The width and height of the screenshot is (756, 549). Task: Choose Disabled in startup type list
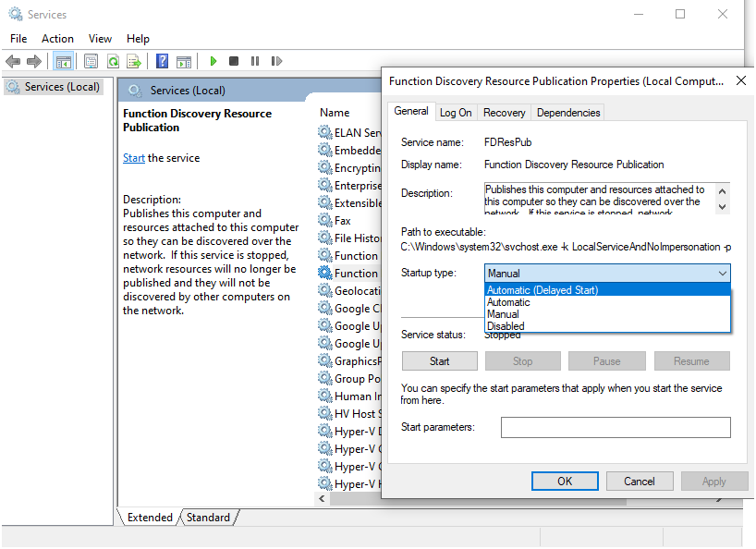click(x=506, y=326)
